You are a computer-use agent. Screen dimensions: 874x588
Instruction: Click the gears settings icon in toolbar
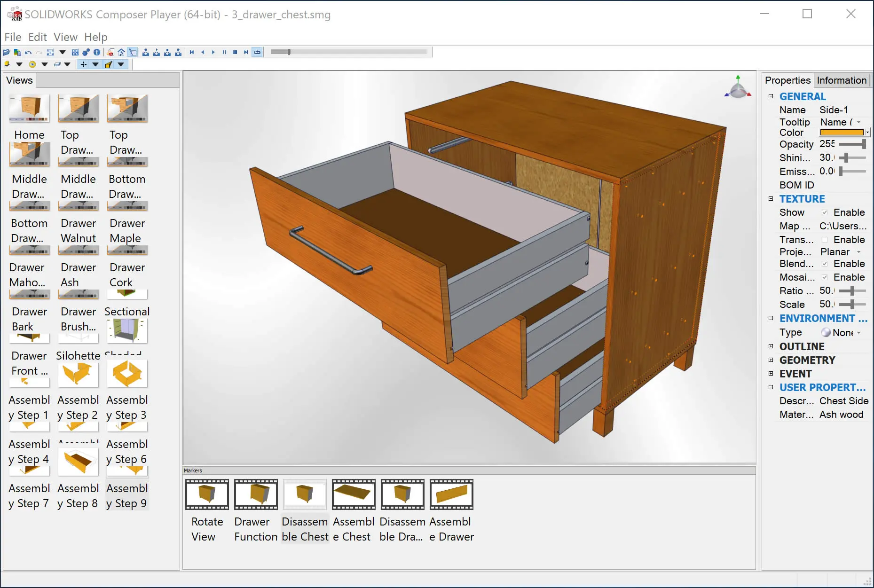tap(86, 52)
